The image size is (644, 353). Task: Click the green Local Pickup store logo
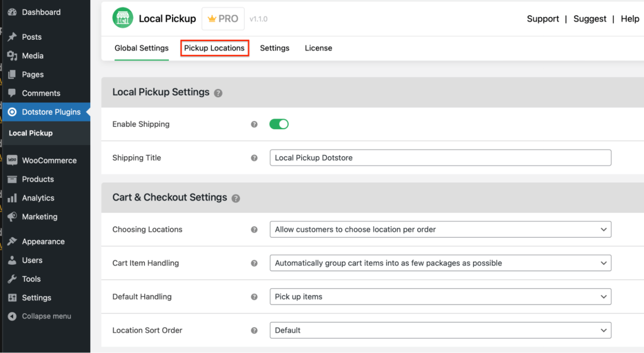(123, 18)
